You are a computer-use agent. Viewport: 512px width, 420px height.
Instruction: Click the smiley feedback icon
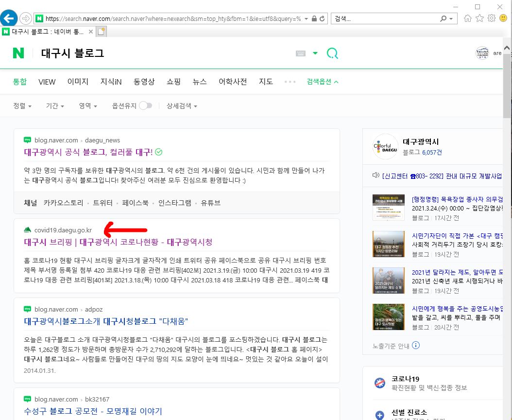point(503,18)
